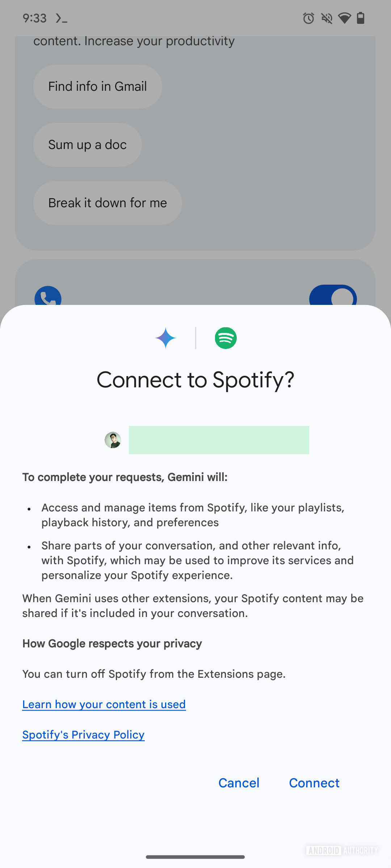The image size is (391, 868).
Task: Open Learn how your content is used
Action: coord(104,704)
